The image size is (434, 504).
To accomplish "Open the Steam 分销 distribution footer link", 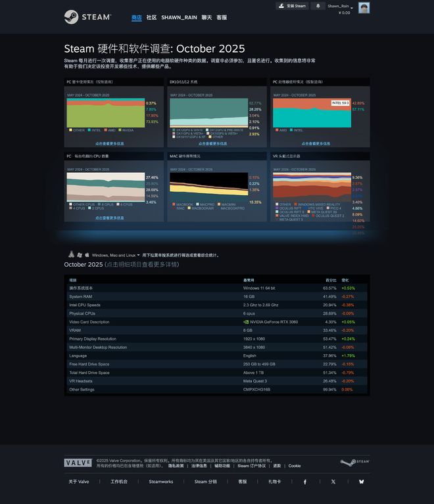I will point(205,482).
